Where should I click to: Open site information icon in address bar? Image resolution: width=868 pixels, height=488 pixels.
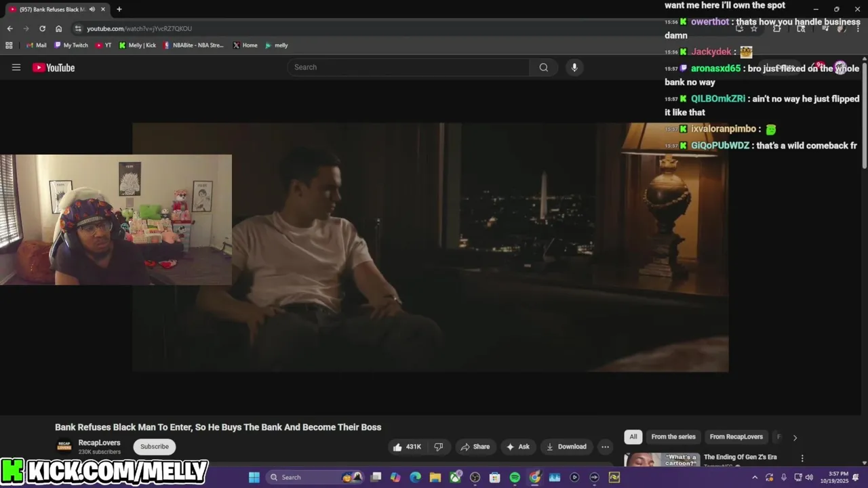(78, 28)
